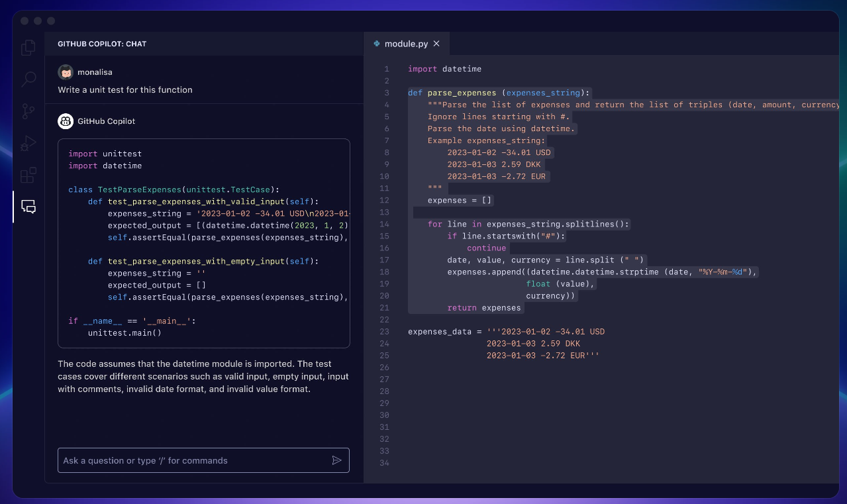The width and height of the screenshot is (847, 504).
Task: Click 'continue' keyword on editor line 16
Action: click(486, 248)
